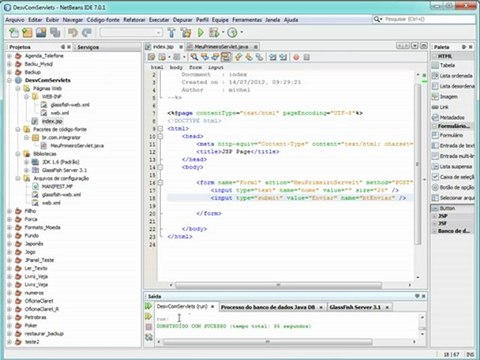480x360 pixels.
Task: Click the editor vertical scrollbar
Action: 418,164
